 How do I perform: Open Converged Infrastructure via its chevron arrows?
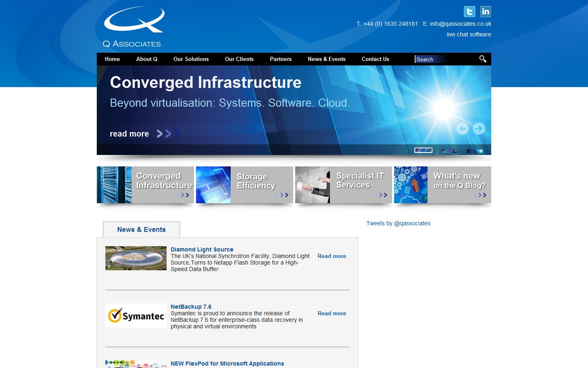183,195
